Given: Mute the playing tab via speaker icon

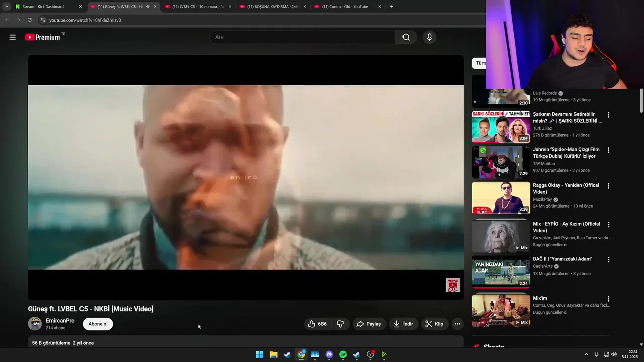Looking at the screenshot, I should (x=147, y=7).
